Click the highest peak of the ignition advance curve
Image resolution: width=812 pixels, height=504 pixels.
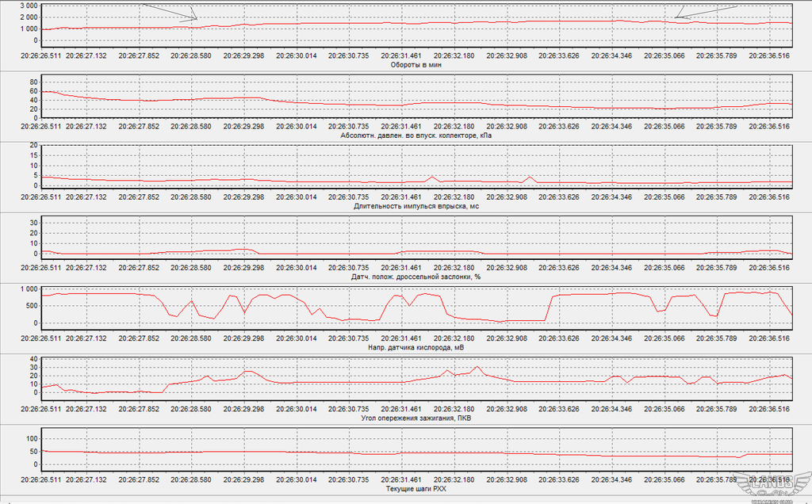477,367
